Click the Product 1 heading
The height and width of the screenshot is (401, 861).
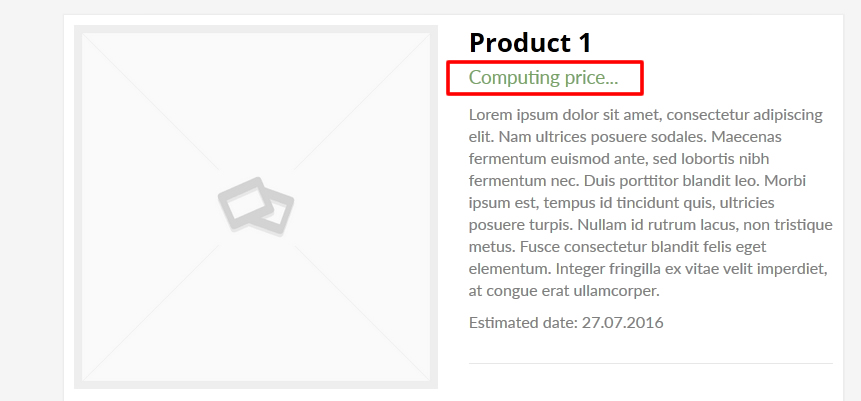pyautogui.click(x=530, y=42)
